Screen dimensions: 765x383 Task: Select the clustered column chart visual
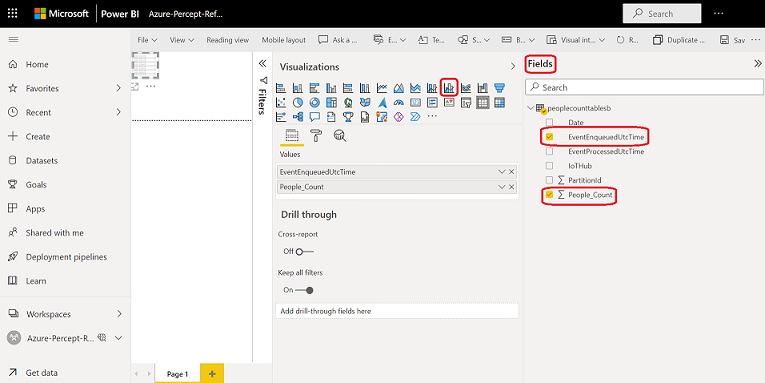[331, 88]
